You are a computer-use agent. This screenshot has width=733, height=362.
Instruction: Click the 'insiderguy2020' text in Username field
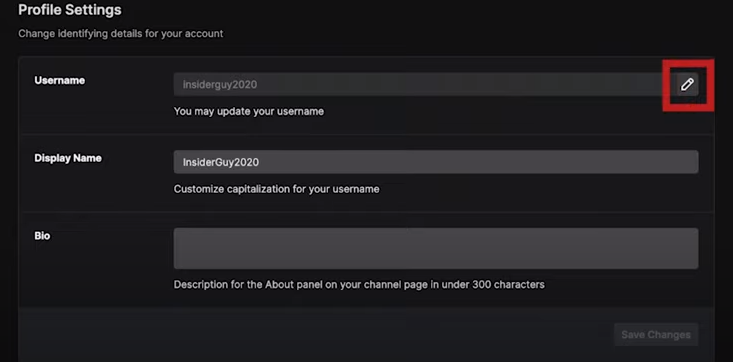220,85
